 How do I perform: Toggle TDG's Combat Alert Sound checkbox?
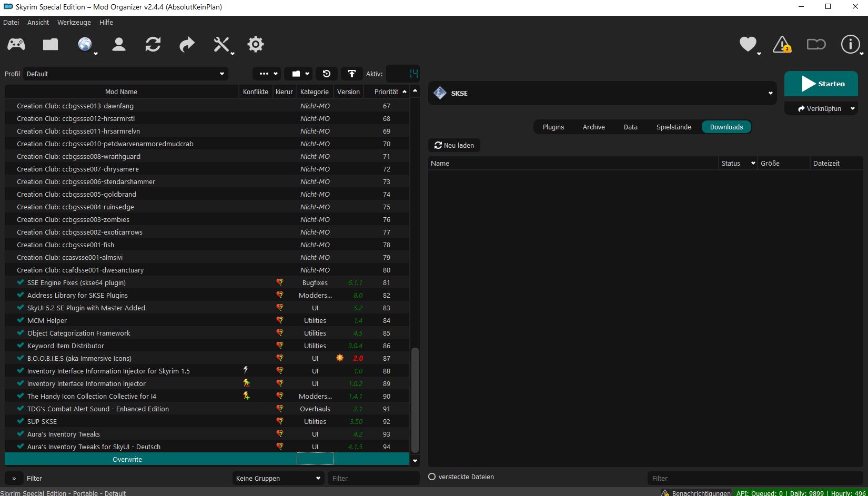21,409
